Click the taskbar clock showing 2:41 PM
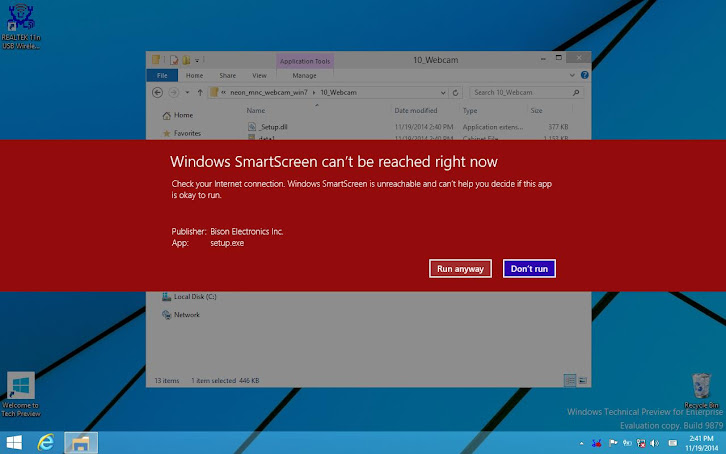 coord(701,443)
